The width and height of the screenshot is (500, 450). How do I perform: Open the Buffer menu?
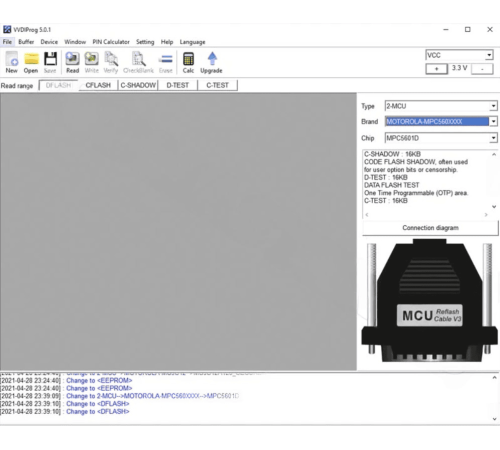point(26,42)
